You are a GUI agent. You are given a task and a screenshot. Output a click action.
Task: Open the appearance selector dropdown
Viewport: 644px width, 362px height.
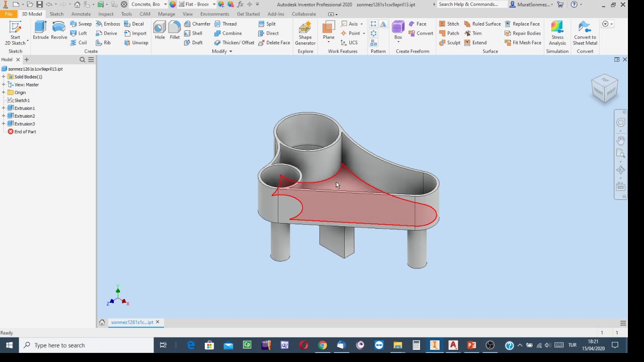214,5
